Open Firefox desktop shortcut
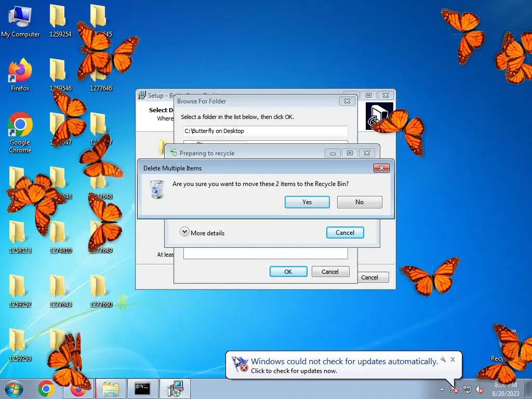 20,75
